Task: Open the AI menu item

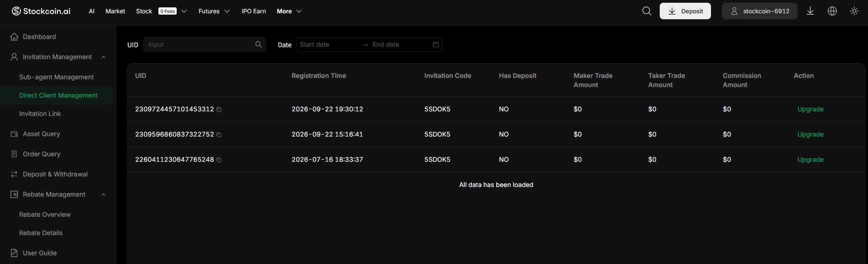Action: coord(92,11)
